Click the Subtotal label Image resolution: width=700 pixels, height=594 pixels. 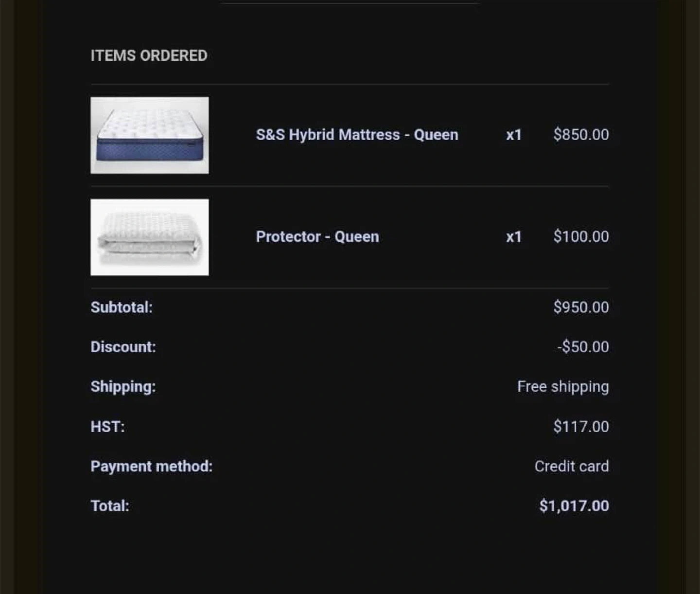click(x=122, y=307)
